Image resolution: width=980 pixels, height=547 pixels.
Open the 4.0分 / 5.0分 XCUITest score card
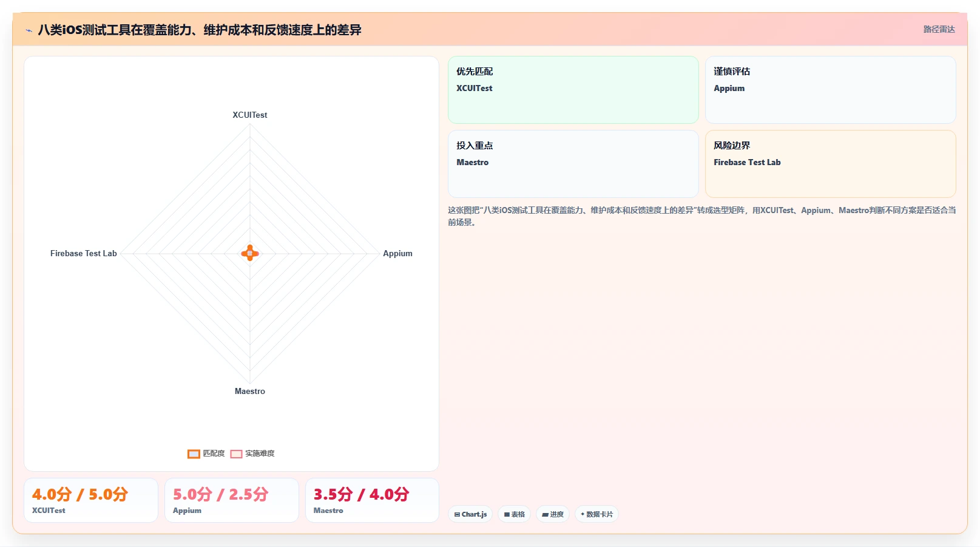[x=91, y=500]
